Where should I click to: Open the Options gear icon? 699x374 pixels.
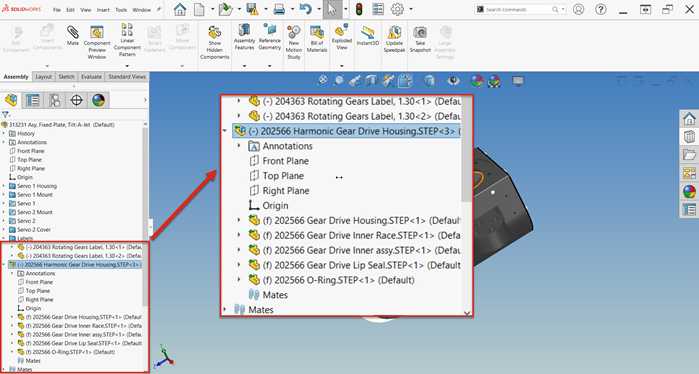(397, 9)
